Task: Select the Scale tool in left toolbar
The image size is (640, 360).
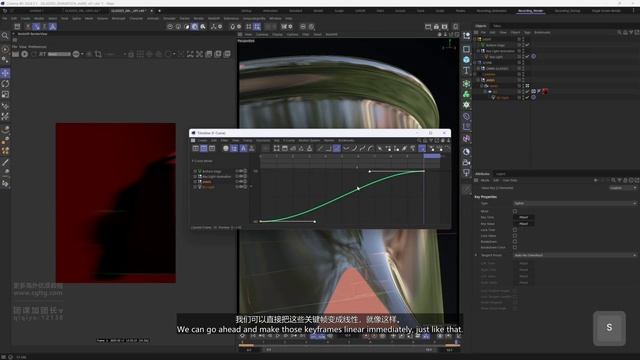Action: click(5, 94)
